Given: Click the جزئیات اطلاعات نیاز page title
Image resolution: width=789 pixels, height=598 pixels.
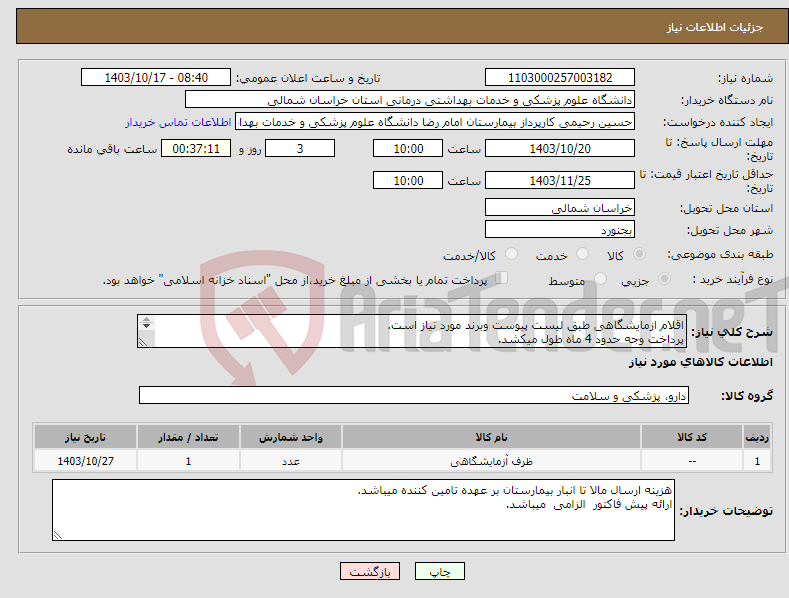Looking at the screenshot, I should coord(715,27).
